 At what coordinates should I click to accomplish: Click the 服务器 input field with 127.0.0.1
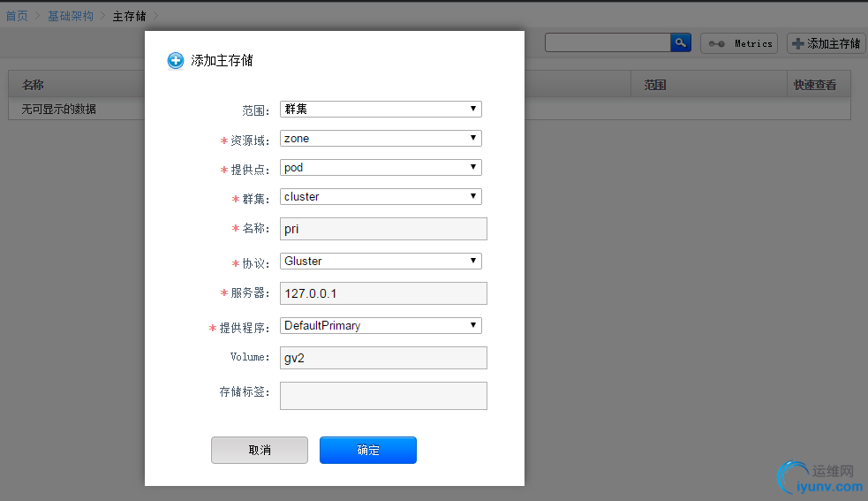tap(383, 293)
